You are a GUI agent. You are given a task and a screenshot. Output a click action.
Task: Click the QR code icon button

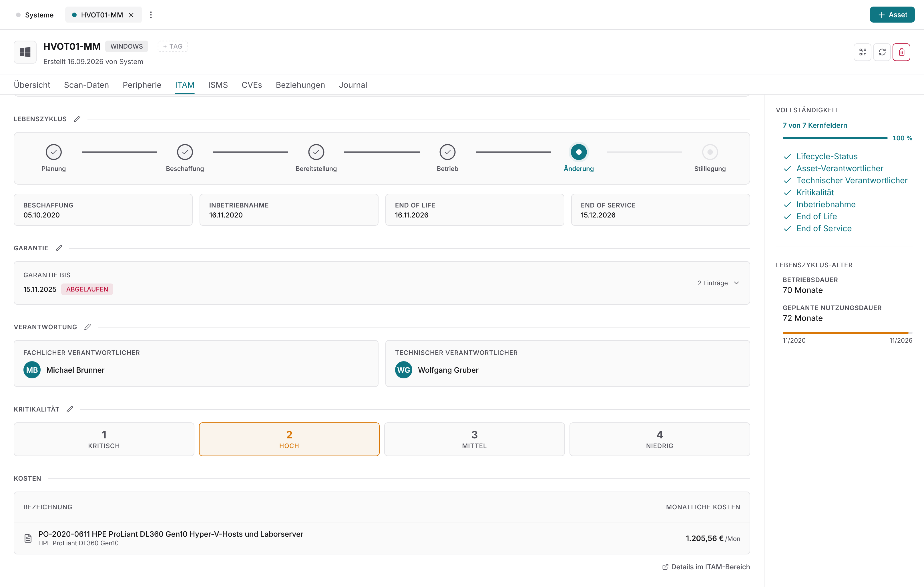click(862, 52)
